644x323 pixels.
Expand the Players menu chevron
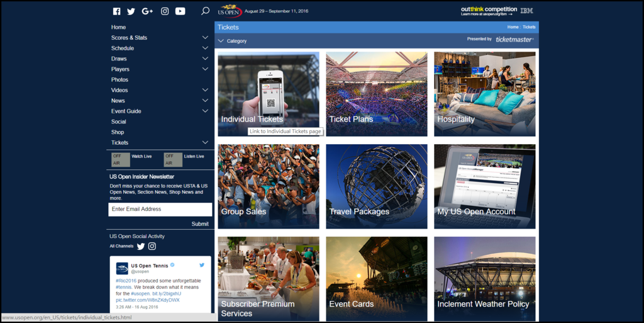coord(205,69)
